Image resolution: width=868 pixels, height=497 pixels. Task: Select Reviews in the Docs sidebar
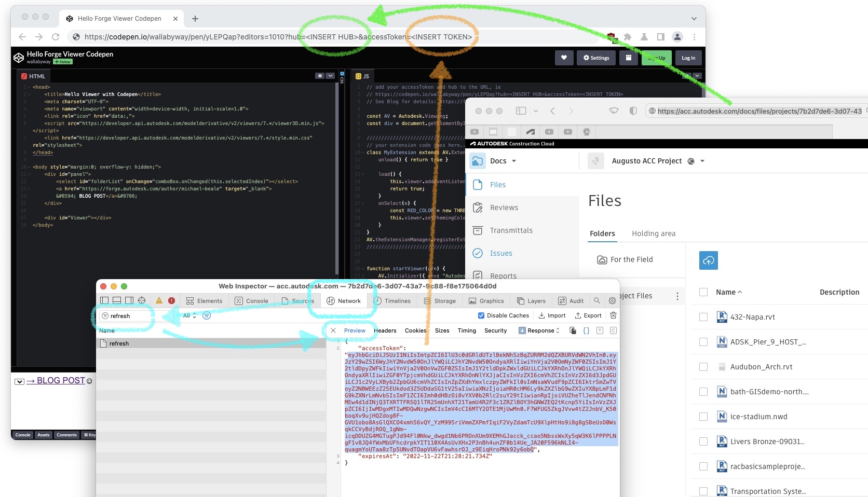tap(504, 208)
